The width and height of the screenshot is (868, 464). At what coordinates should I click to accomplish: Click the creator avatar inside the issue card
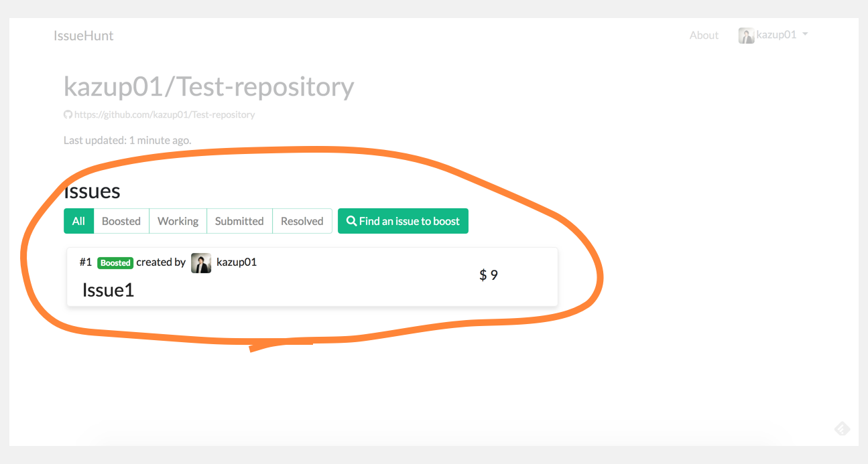click(201, 263)
